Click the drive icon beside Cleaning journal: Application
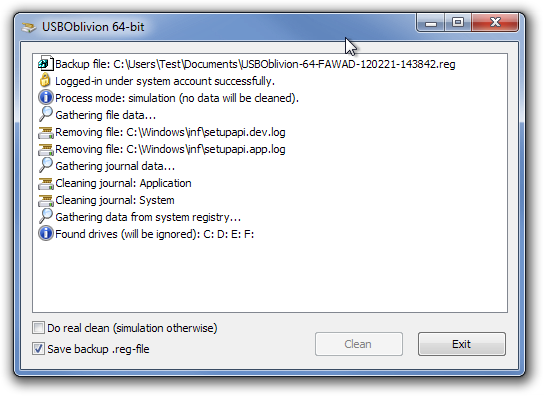 pyautogui.click(x=45, y=183)
